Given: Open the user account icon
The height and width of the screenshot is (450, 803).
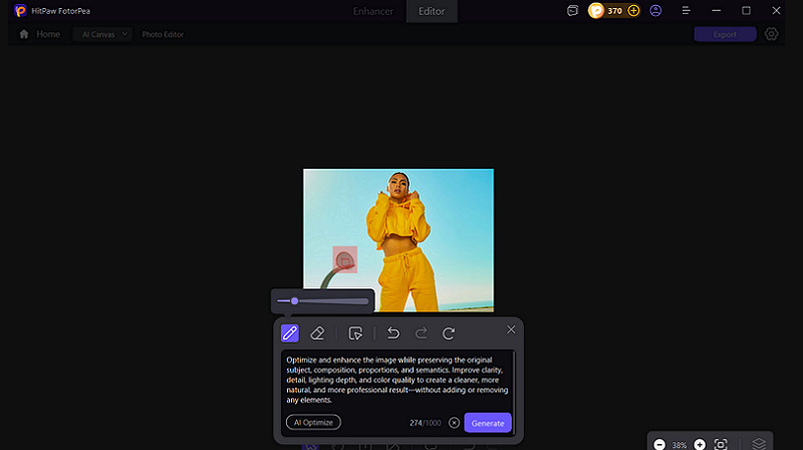Looking at the screenshot, I should (x=656, y=11).
